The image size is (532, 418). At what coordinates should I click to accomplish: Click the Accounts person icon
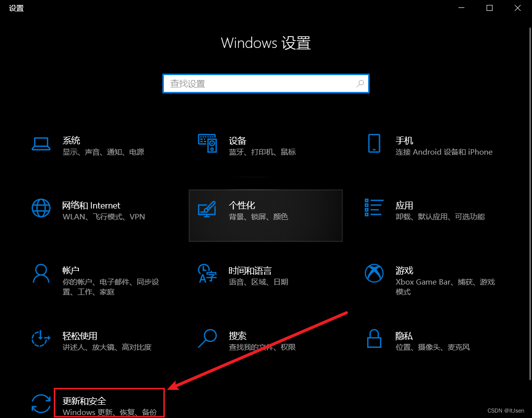(41, 273)
